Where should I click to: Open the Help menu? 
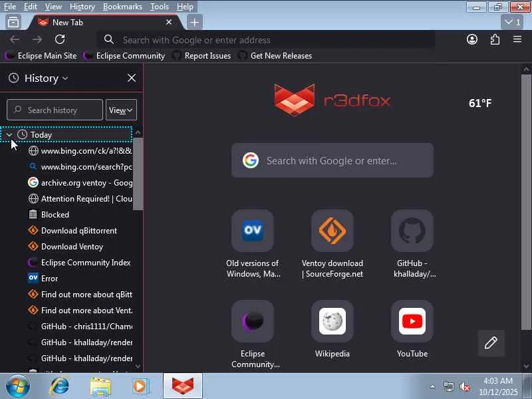(x=185, y=7)
